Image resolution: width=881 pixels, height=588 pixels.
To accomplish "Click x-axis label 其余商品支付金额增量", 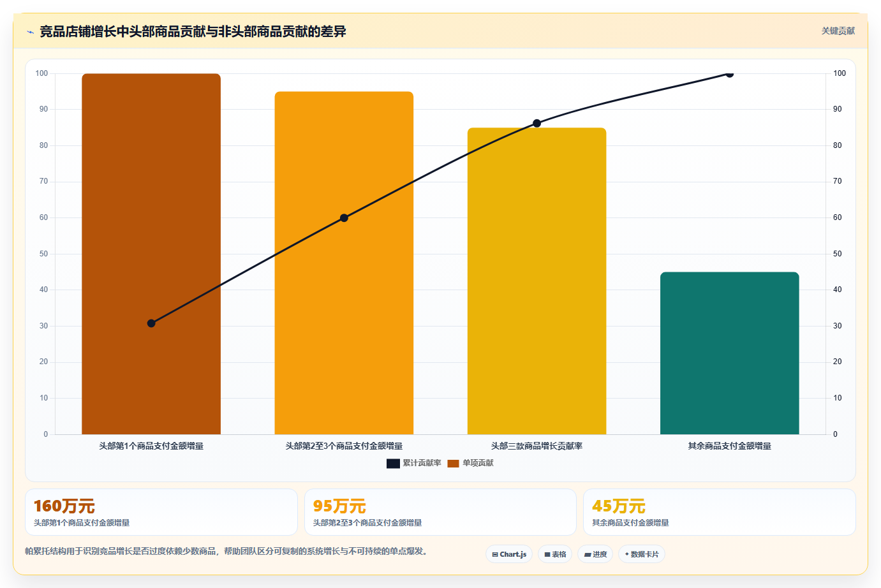I will coord(730,446).
